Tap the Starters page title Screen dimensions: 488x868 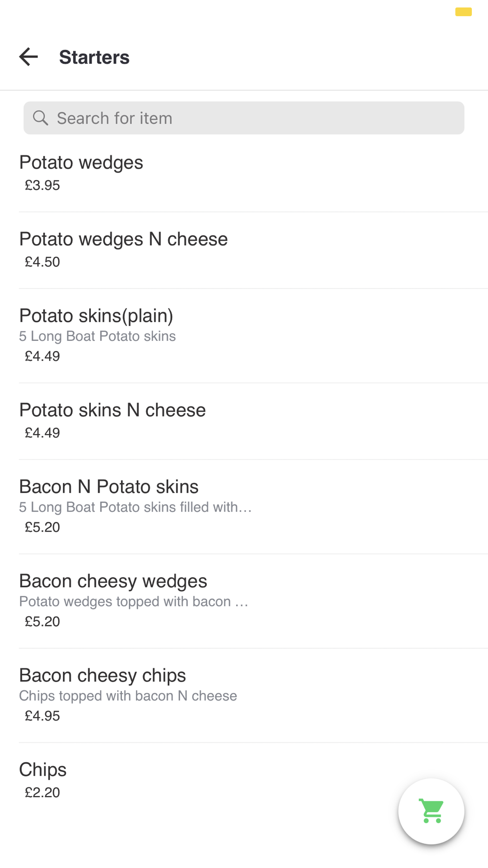click(x=94, y=58)
